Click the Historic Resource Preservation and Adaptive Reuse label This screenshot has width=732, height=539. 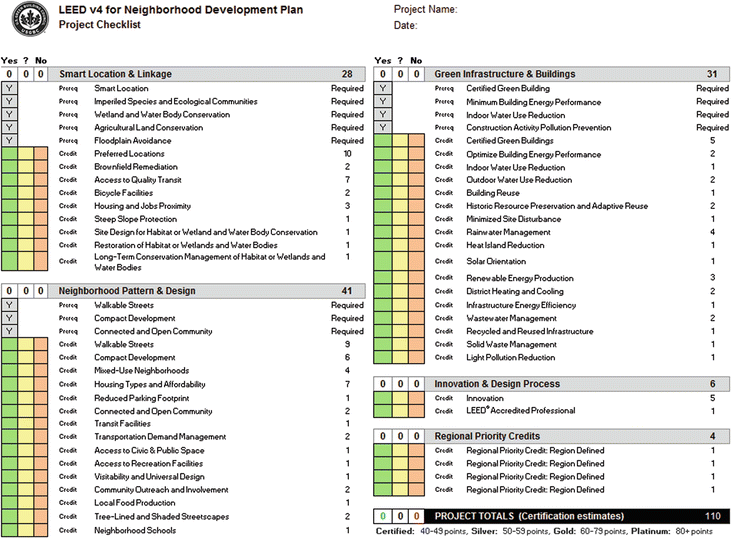pyautogui.click(x=557, y=206)
